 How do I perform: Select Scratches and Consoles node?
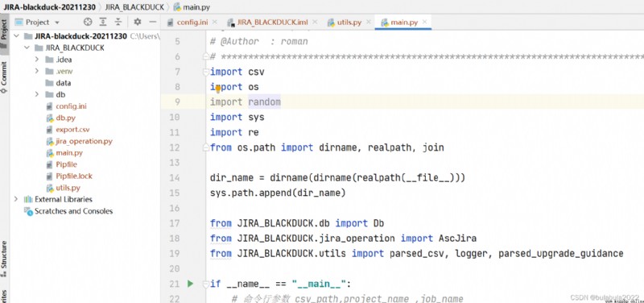(x=73, y=211)
